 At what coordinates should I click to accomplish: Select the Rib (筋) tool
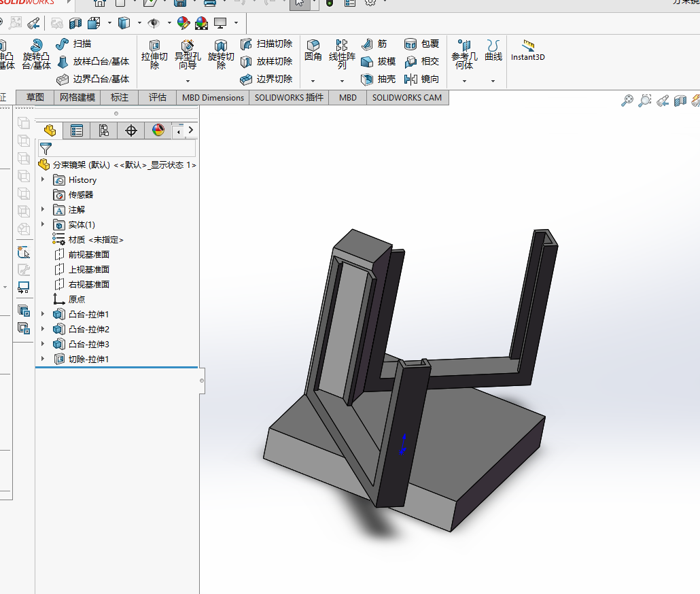[374, 43]
